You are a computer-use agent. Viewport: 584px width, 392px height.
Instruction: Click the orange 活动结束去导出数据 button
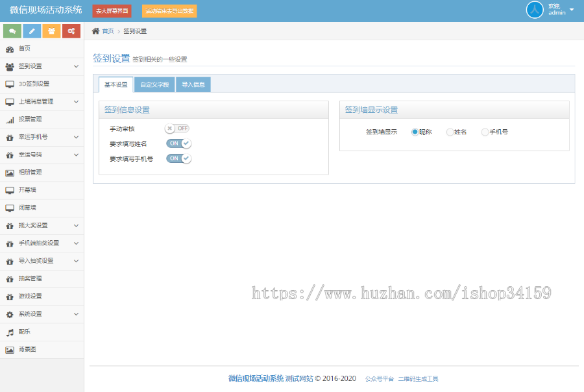point(169,11)
